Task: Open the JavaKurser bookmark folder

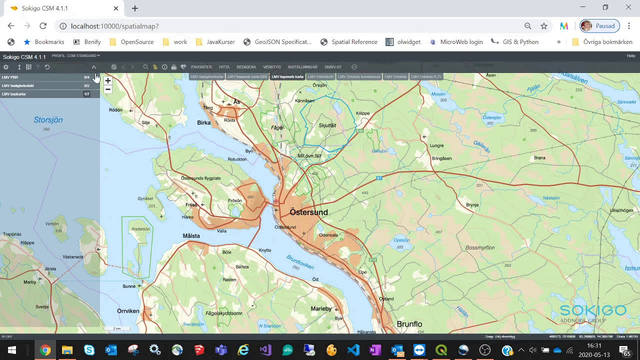Action: tap(215, 42)
